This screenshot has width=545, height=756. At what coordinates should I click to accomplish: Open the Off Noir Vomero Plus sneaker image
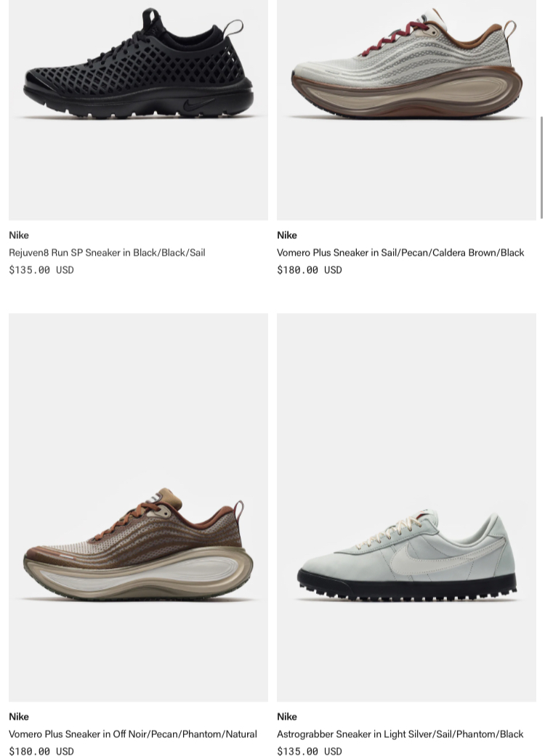tap(138, 507)
